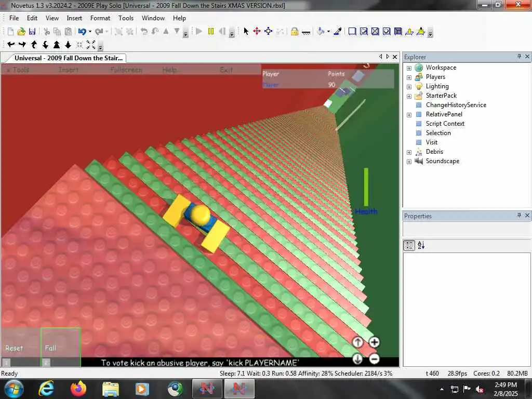
Task: Click the camera zoom out down arrow
Action: coord(68,45)
